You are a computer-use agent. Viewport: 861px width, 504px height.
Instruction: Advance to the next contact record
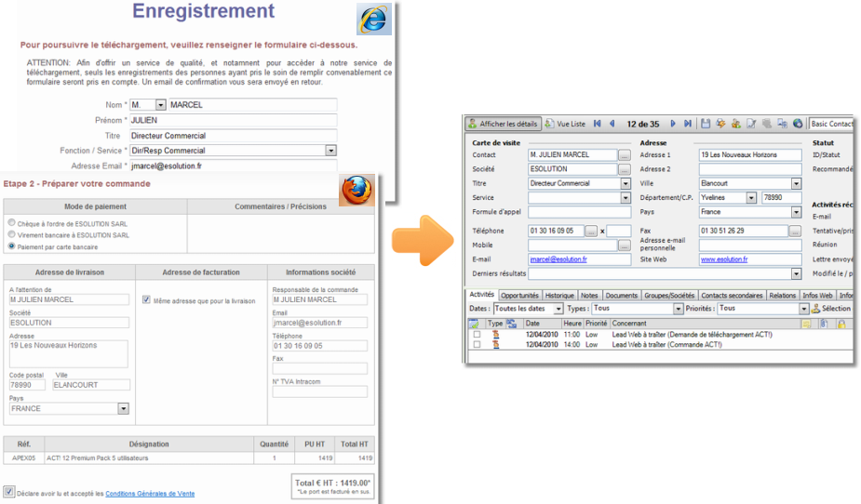pos(674,124)
